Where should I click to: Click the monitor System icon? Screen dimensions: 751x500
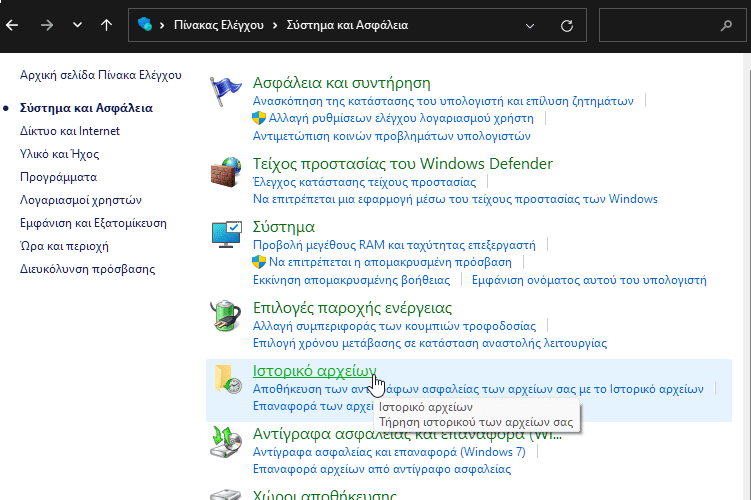click(227, 234)
